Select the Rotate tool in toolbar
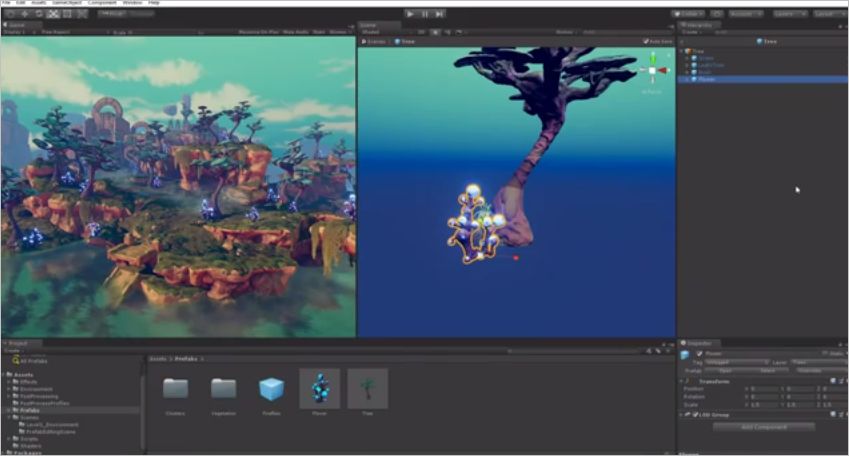The width and height of the screenshot is (849, 456). [x=39, y=14]
